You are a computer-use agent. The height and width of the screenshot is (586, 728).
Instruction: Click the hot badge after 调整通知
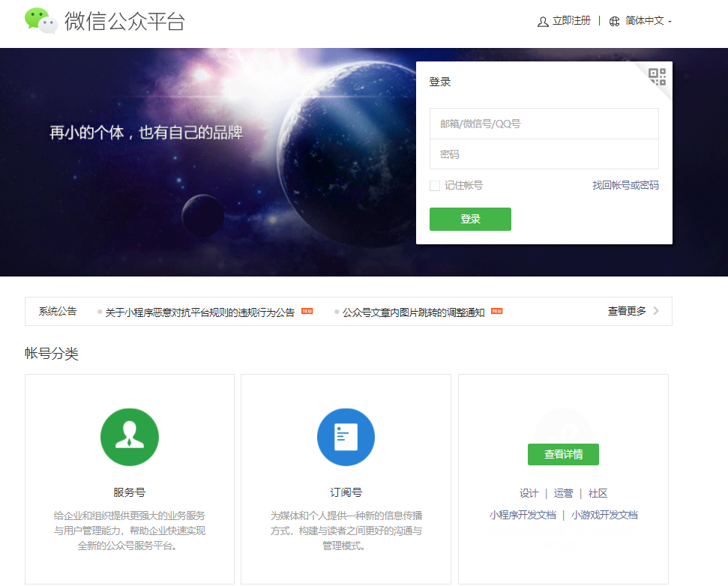click(x=496, y=311)
